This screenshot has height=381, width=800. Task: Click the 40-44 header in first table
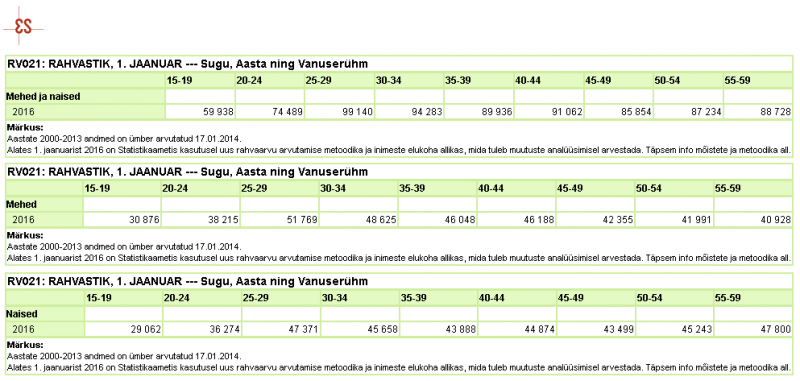tap(529, 81)
